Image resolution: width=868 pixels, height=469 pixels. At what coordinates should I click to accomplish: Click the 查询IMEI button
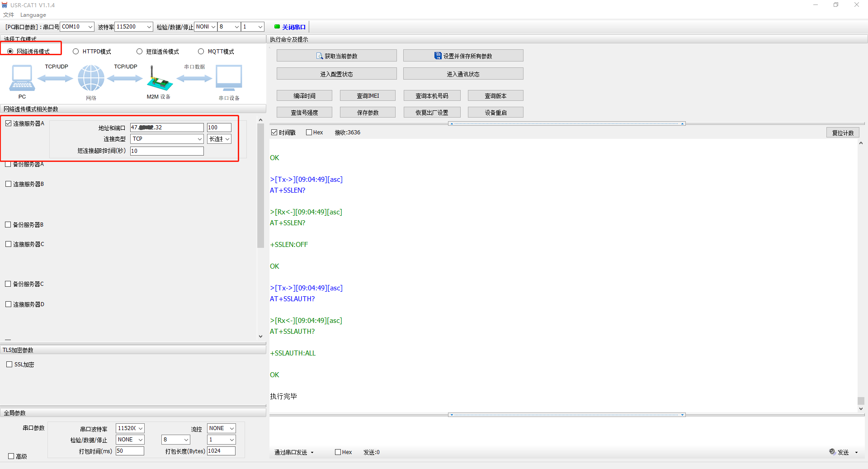coord(368,96)
